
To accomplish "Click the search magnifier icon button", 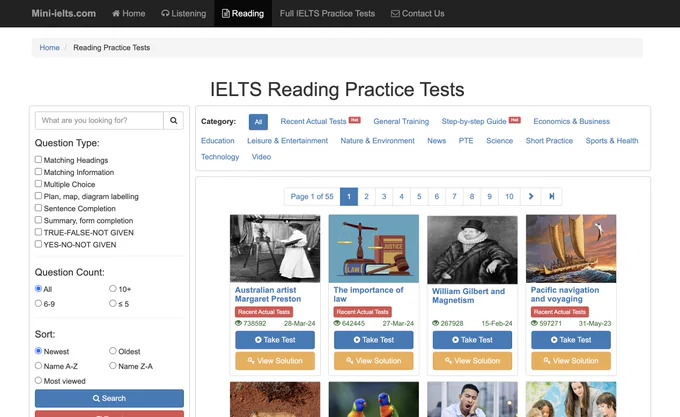I will 173,121.
